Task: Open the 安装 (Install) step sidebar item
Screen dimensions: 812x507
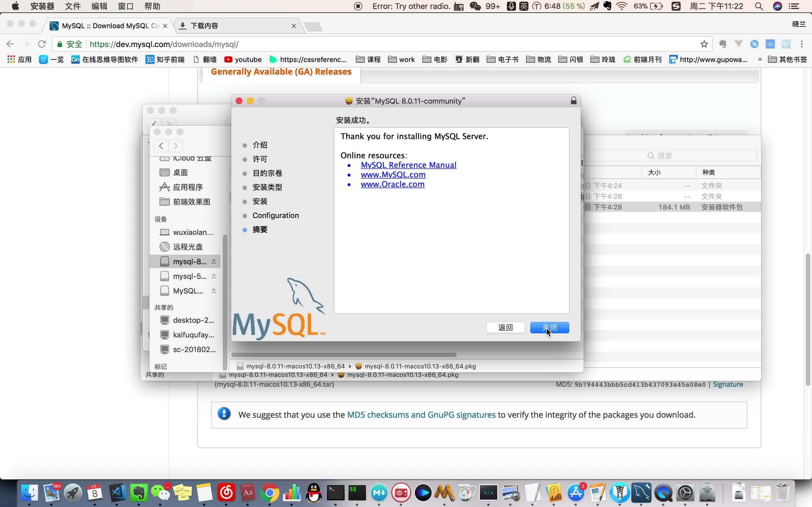Action: 260,201
